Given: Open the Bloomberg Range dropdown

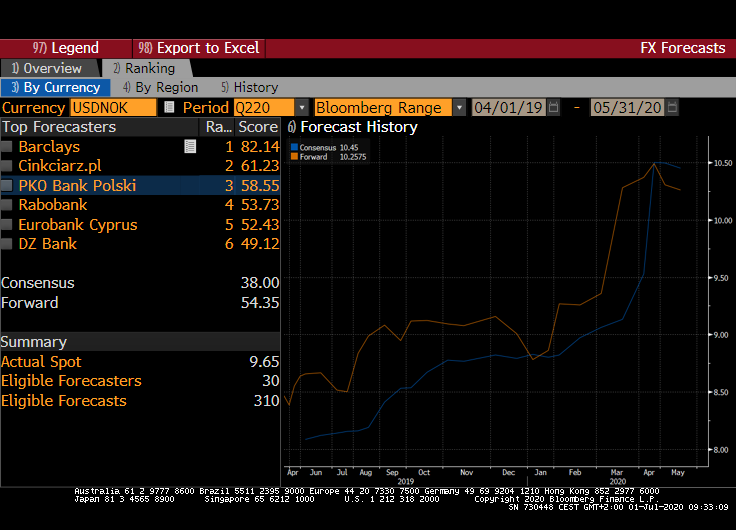Looking at the screenshot, I should click(459, 107).
